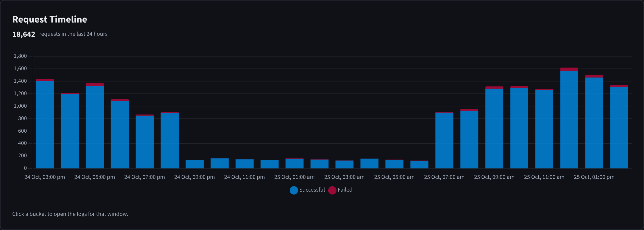Click the '200' y-axis value

click(22, 156)
